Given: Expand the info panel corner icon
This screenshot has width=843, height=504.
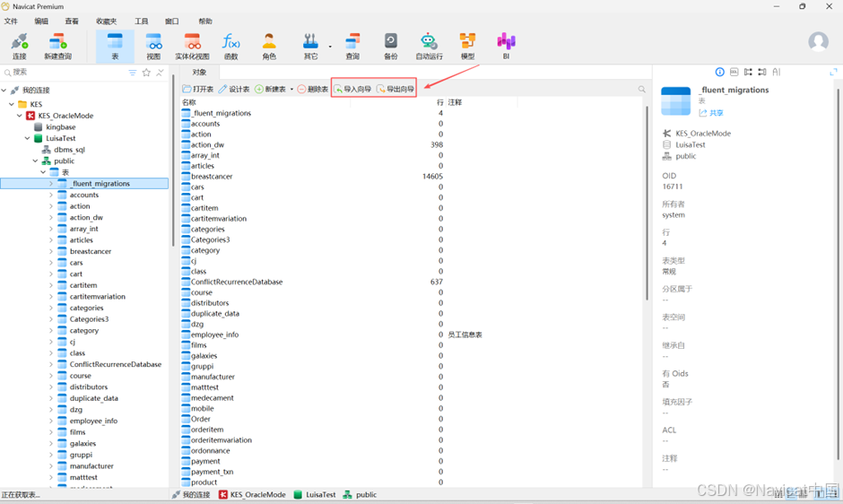Looking at the screenshot, I should tap(833, 72).
